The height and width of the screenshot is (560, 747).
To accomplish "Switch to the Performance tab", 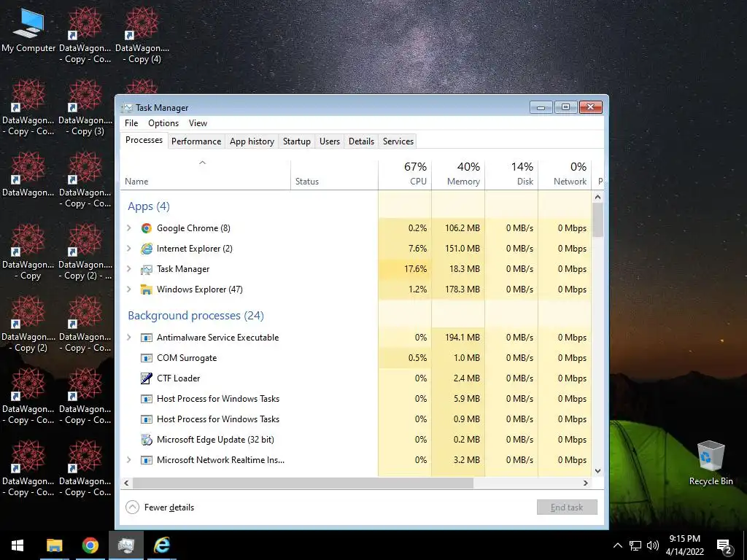I will coord(196,141).
